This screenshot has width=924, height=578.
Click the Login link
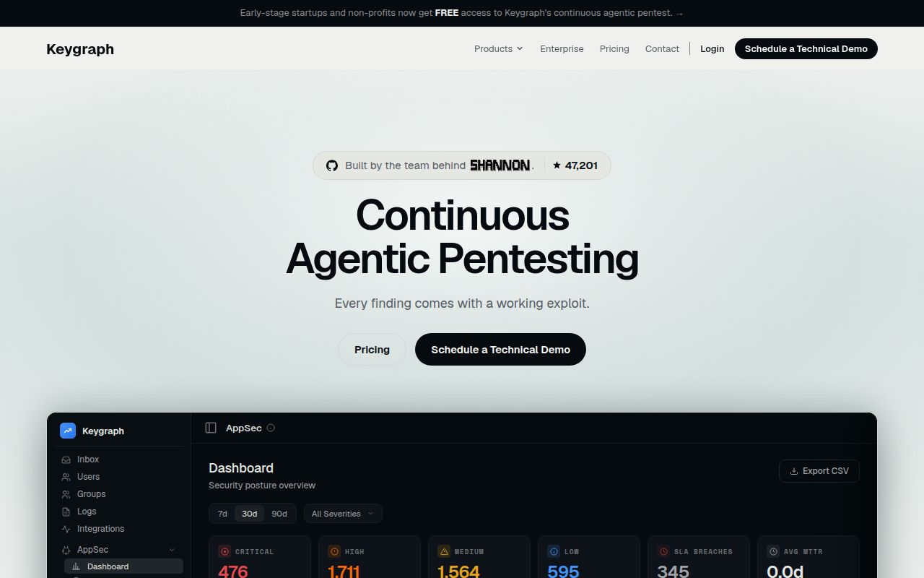(x=712, y=49)
